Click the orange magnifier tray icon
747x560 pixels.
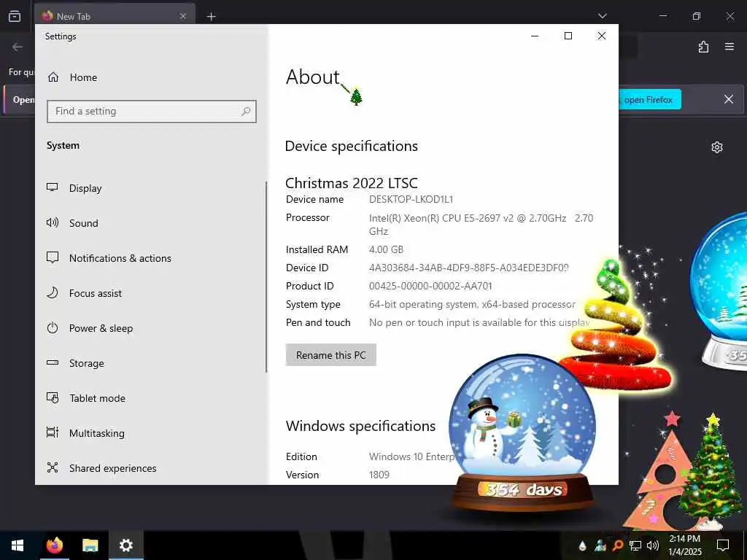point(617,545)
